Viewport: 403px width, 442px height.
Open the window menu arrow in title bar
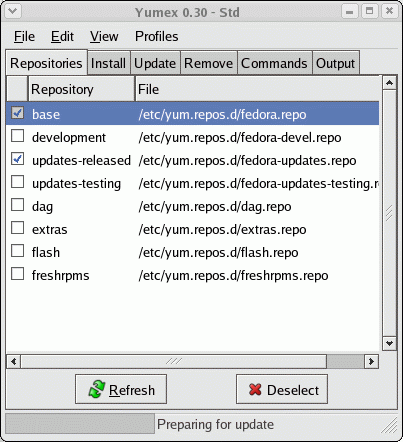(x=13, y=11)
